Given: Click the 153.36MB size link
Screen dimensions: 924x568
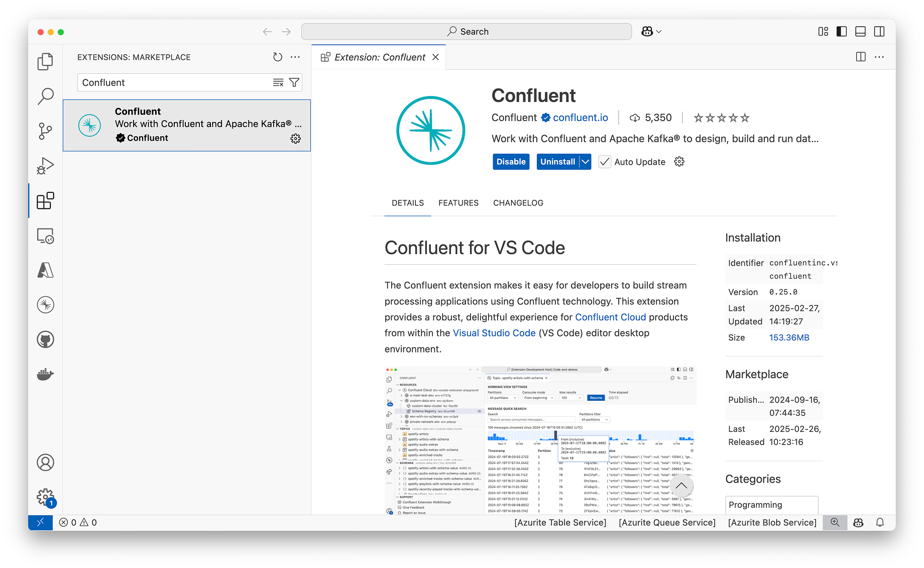Looking at the screenshot, I should (x=789, y=337).
